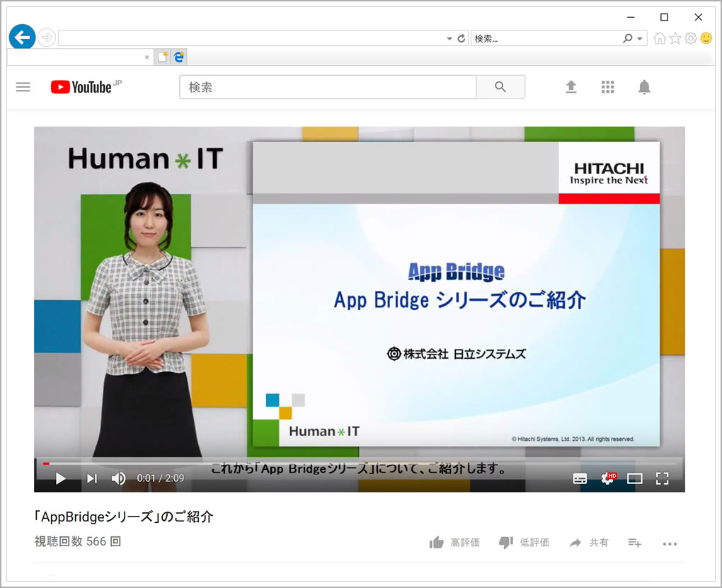Image resolution: width=722 pixels, height=588 pixels.
Task: Minimize the browser window
Action: point(631,17)
